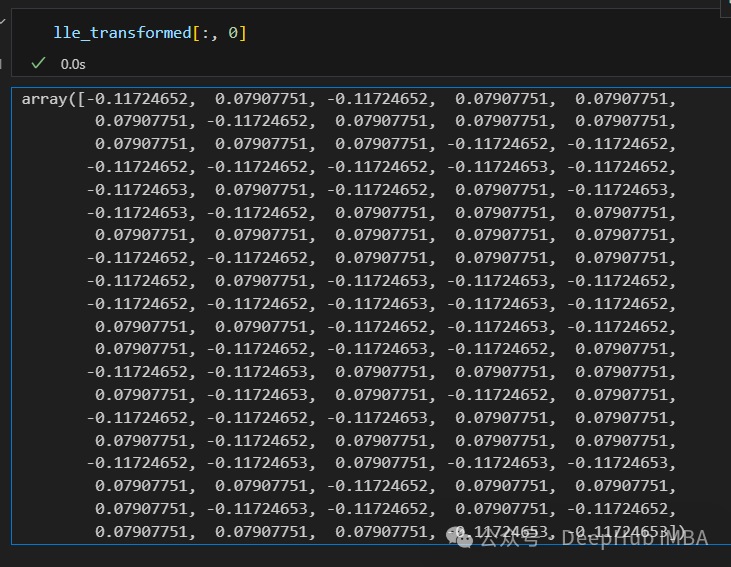Click the blank space right of output's first row

coord(704,99)
